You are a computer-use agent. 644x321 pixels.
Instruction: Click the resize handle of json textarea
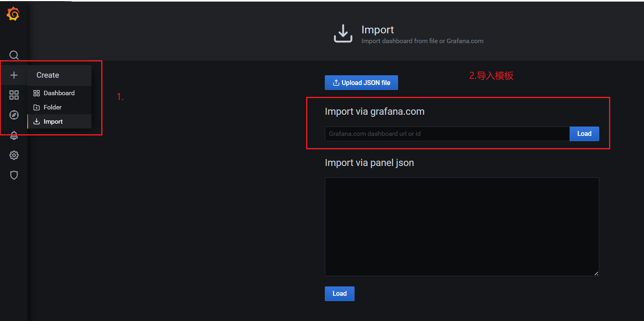[x=596, y=273]
